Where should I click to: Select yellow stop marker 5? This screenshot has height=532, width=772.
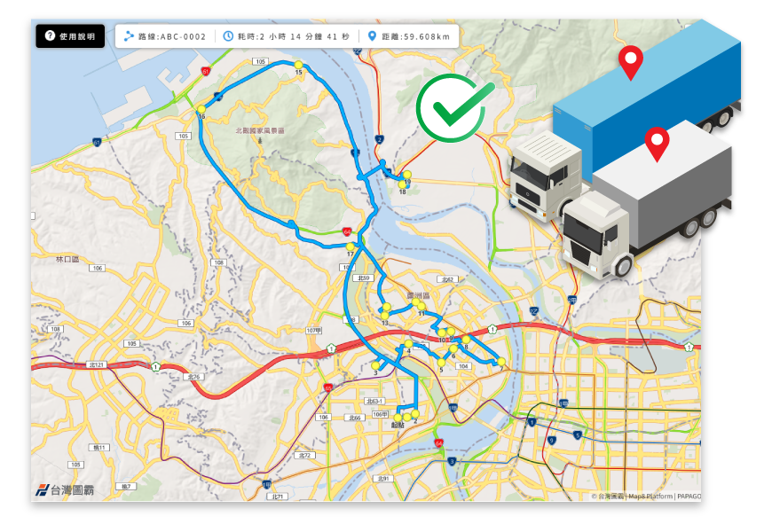coord(441,363)
